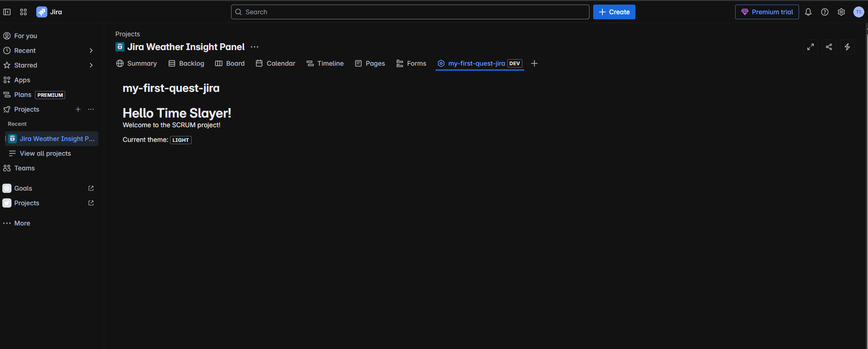Switch to the Timeline tab

(x=325, y=63)
